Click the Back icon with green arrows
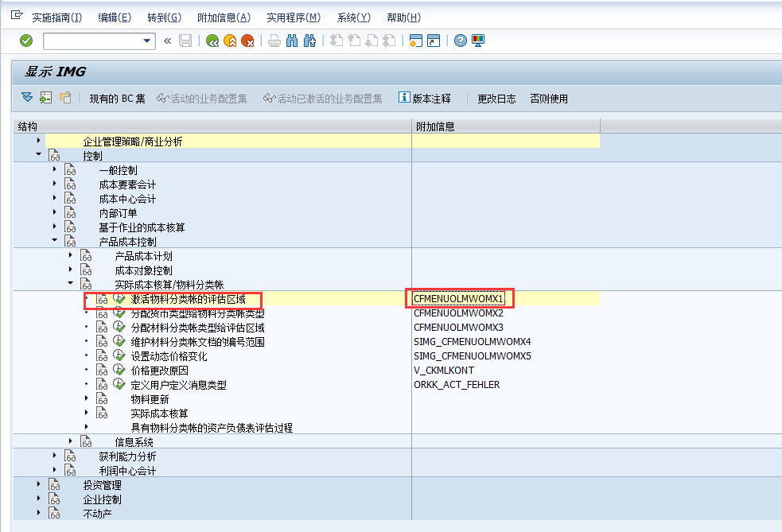The width and height of the screenshot is (782, 532). 212,41
